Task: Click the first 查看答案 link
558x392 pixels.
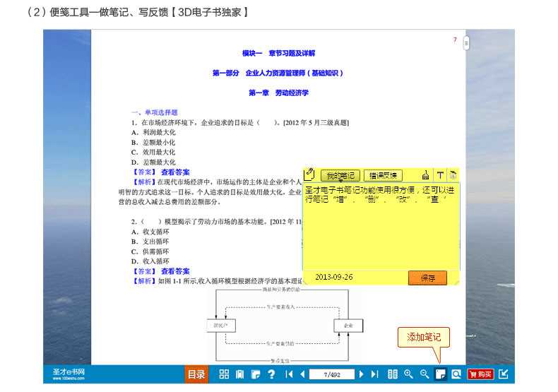Action: tap(175, 172)
